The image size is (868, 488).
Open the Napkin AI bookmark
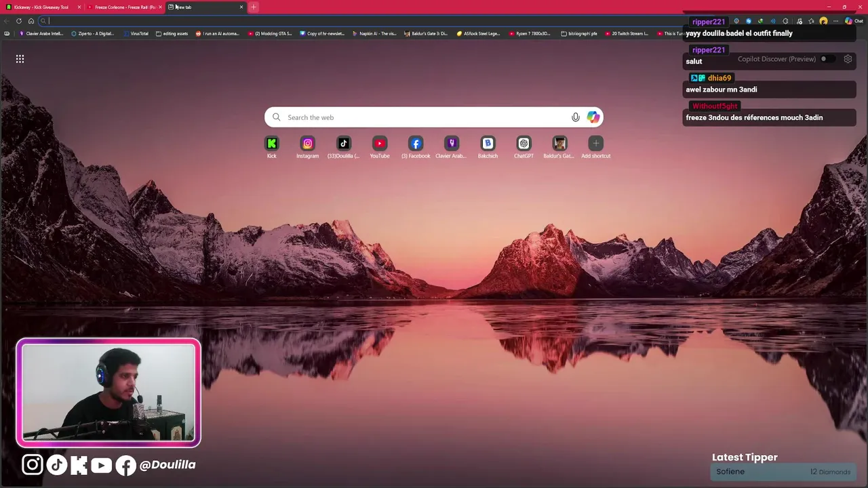[374, 33]
